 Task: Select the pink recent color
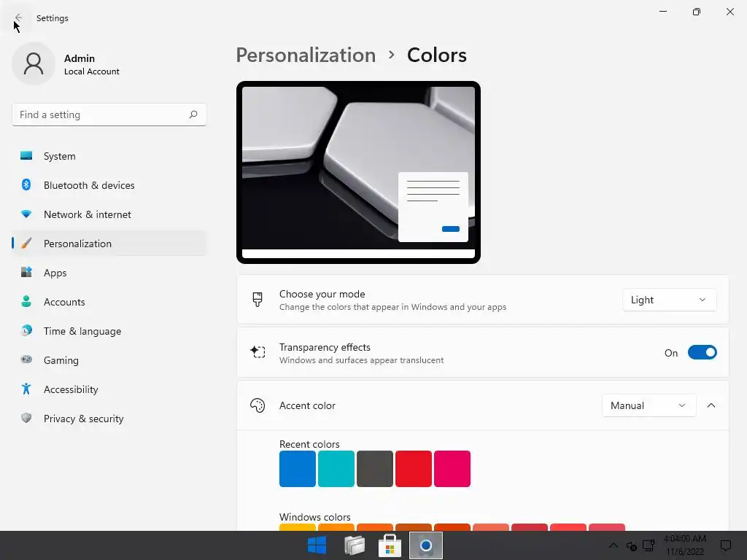point(452,469)
